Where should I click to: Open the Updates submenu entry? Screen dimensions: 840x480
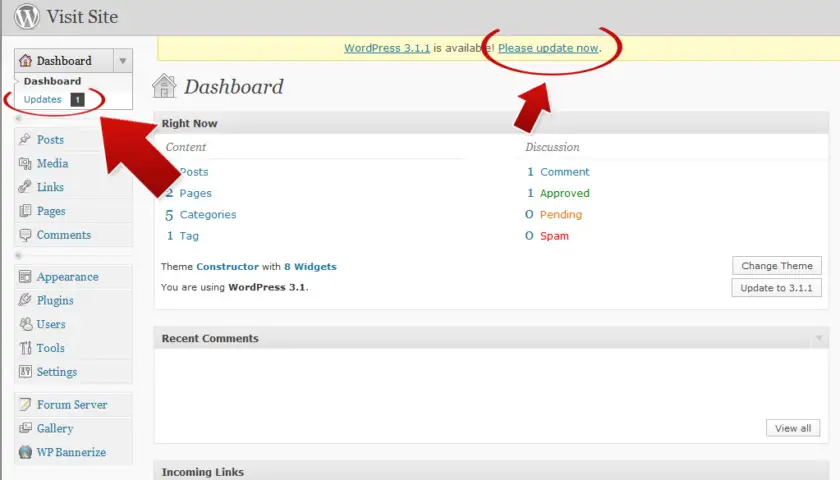tap(43, 100)
